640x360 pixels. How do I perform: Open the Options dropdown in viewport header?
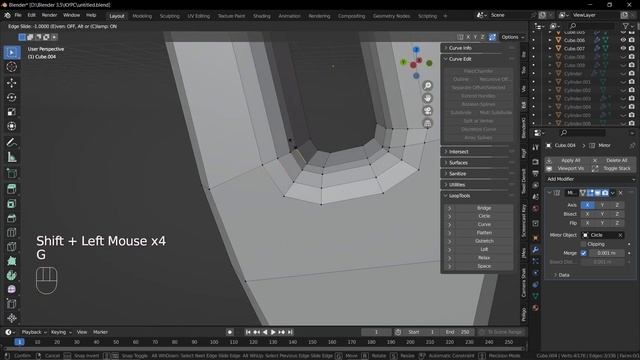pos(512,37)
